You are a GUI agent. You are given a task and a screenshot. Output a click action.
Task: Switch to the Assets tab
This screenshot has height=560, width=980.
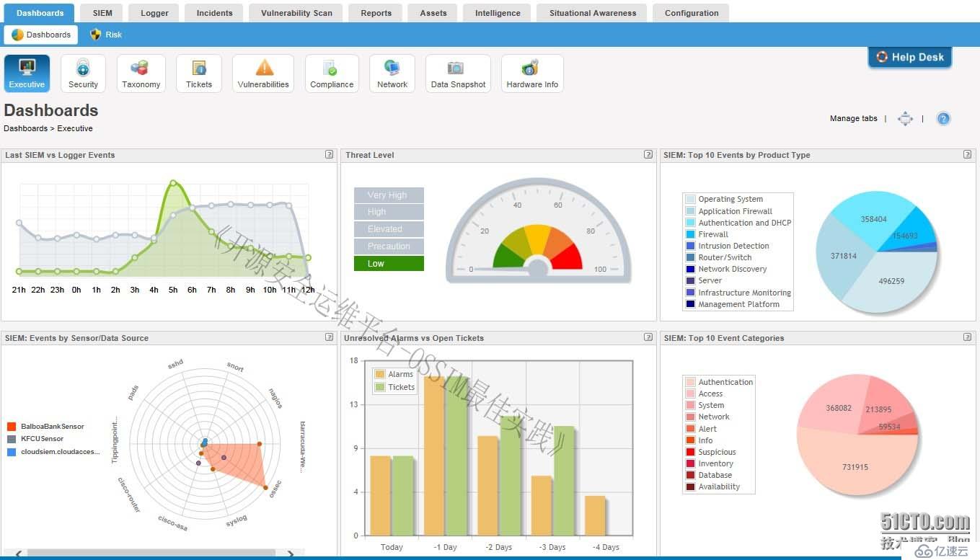(x=433, y=13)
